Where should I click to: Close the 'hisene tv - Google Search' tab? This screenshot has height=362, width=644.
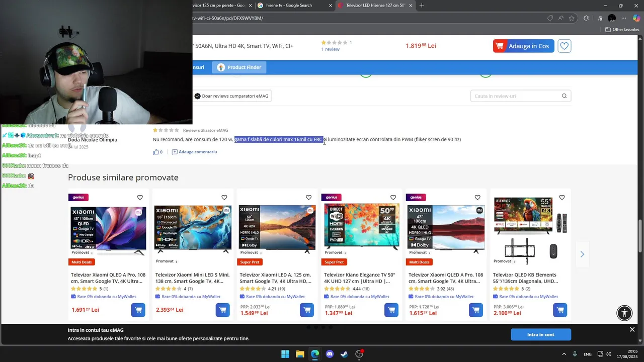331,6
